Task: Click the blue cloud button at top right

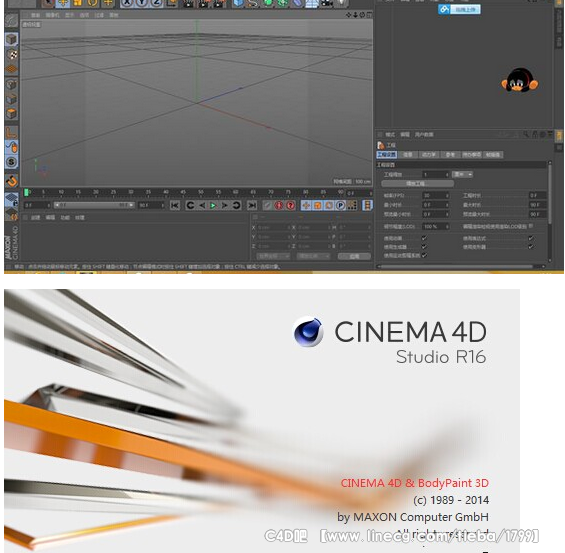Action: click(459, 9)
